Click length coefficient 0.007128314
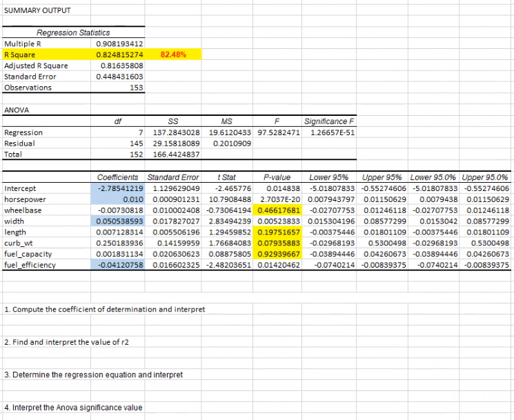Viewport: 514px width, 420px height. coord(119,232)
